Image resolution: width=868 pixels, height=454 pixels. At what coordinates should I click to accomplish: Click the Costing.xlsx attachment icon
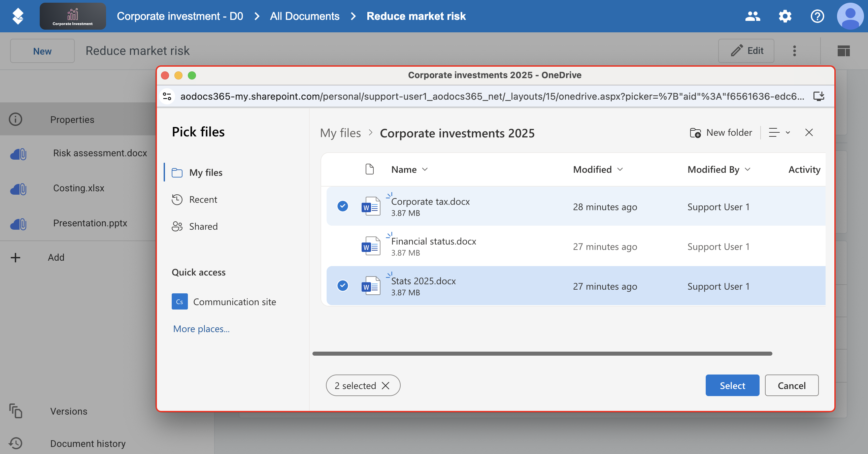pyautogui.click(x=19, y=189)
